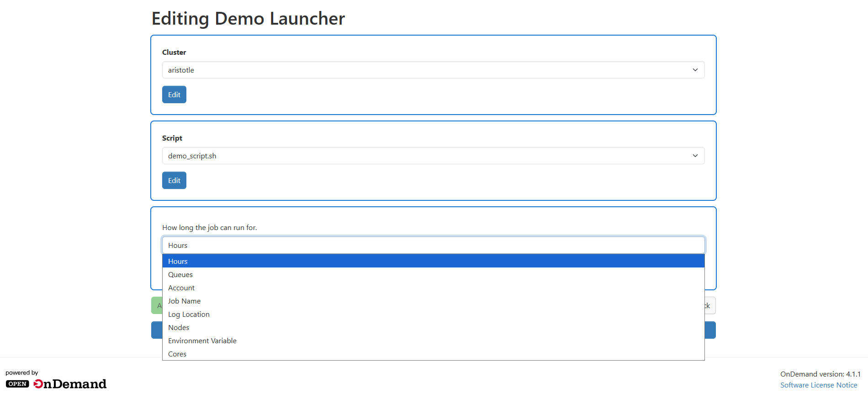Click the Edit button under Script
Viewport: 868px width, 393px height.
pos(174,180)
